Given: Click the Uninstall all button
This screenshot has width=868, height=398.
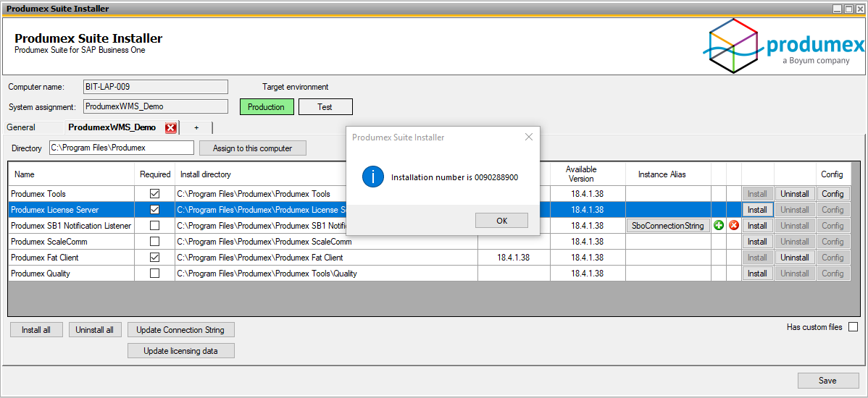Looking at the screenshot, I should (95, 330).
